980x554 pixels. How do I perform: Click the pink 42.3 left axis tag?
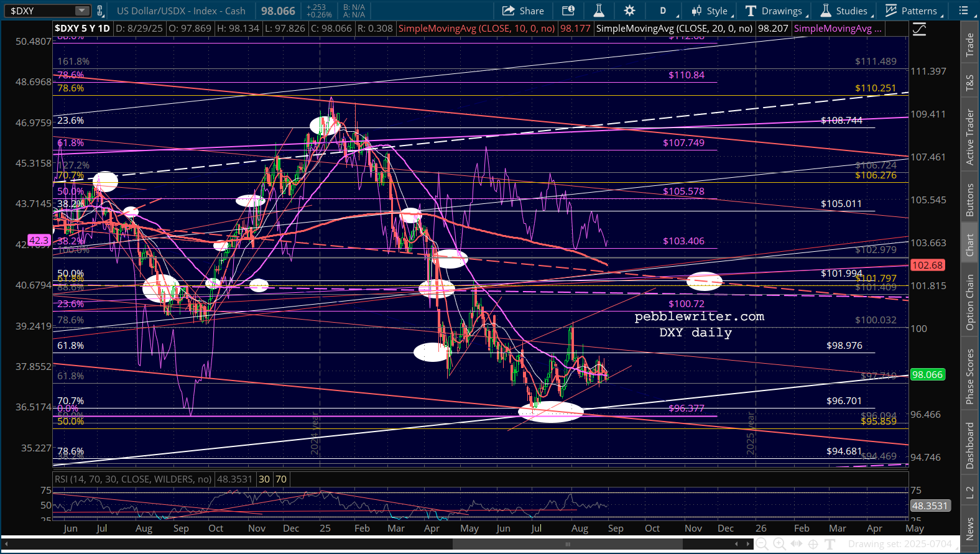click(39, 240)
